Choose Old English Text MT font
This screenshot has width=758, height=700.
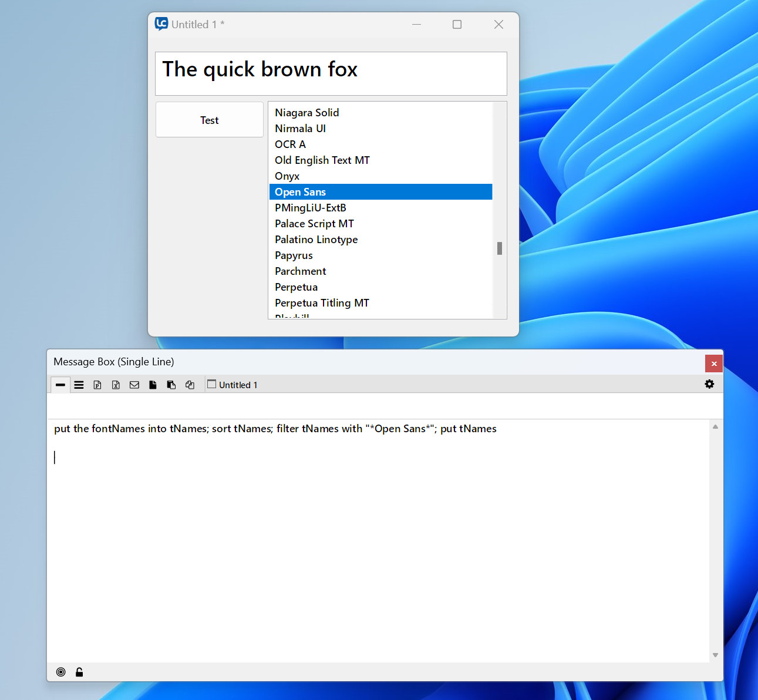380,160
